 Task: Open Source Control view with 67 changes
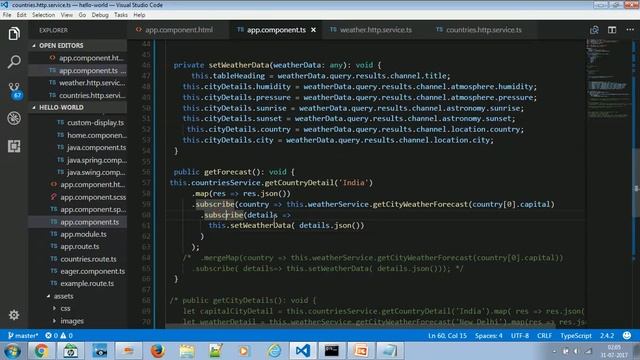click(14, 91)
